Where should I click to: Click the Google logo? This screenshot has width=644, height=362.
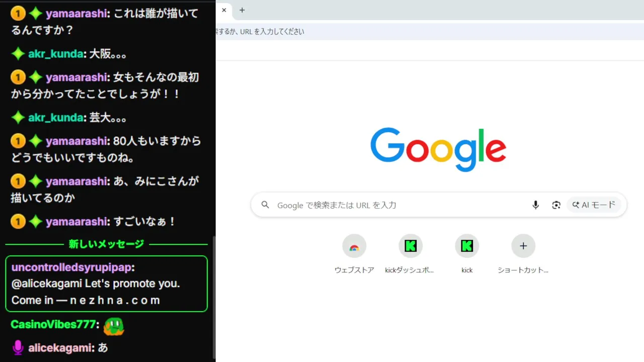coord(438,149)
